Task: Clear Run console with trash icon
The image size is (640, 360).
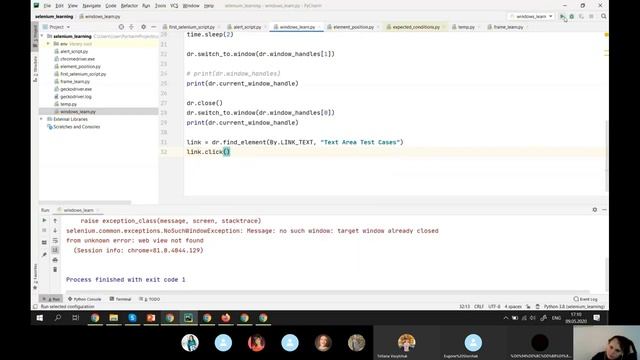Action: pos(55,269)
